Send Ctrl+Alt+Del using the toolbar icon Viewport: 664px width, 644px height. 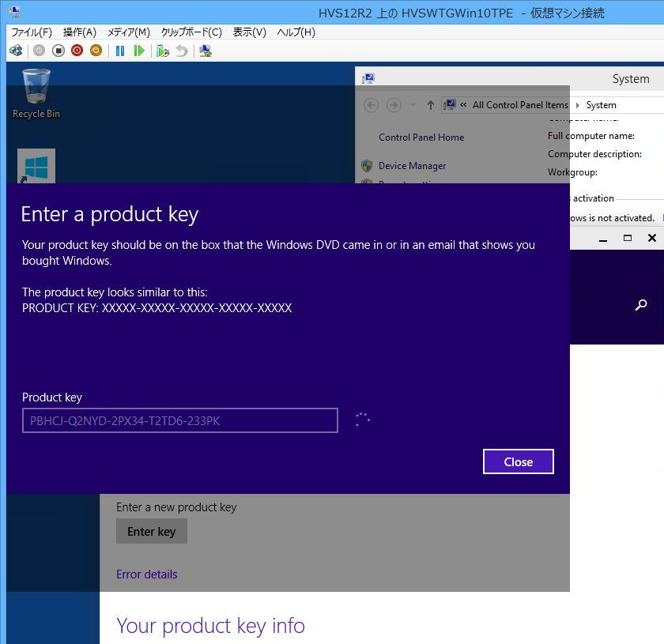16,51
